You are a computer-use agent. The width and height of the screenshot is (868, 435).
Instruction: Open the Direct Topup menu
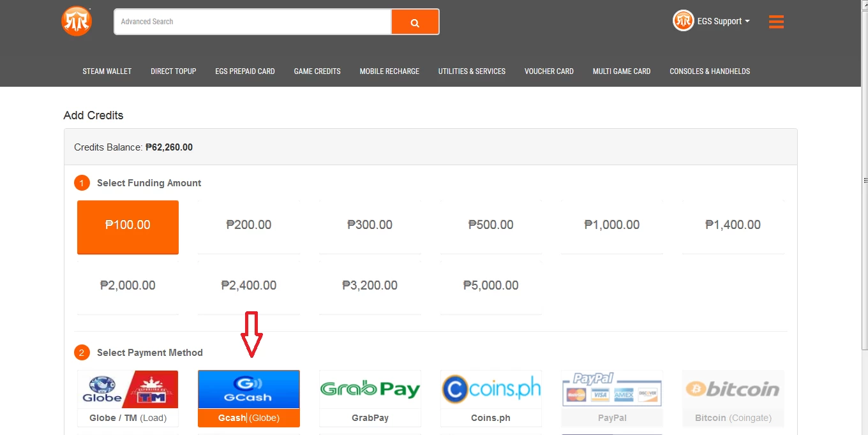(174, 71)
